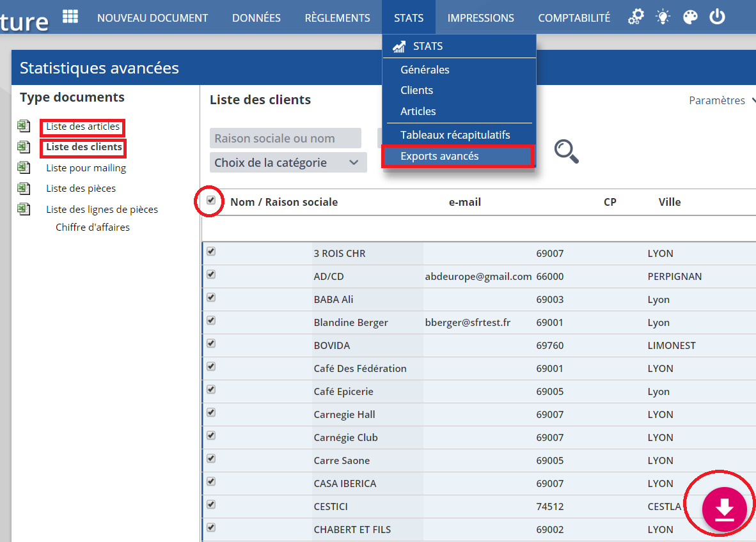
Task: Uncheck the CESTICI row checkbox
Action: tap(211, 504)
